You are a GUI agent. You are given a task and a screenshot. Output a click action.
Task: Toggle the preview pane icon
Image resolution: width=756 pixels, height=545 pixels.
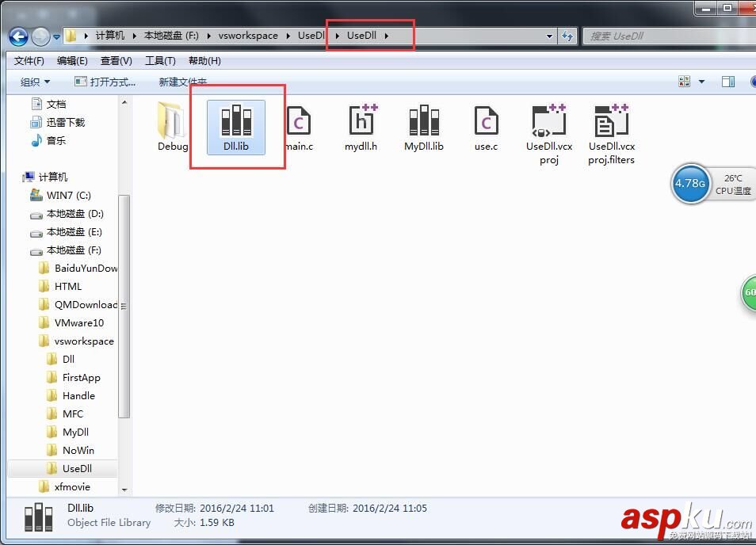pos(728,82)
